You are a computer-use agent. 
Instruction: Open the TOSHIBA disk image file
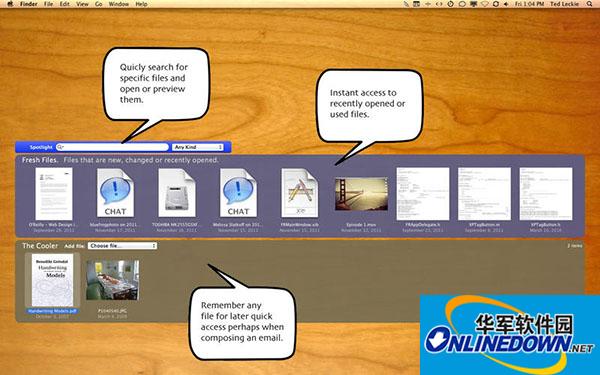click(177, 193)
